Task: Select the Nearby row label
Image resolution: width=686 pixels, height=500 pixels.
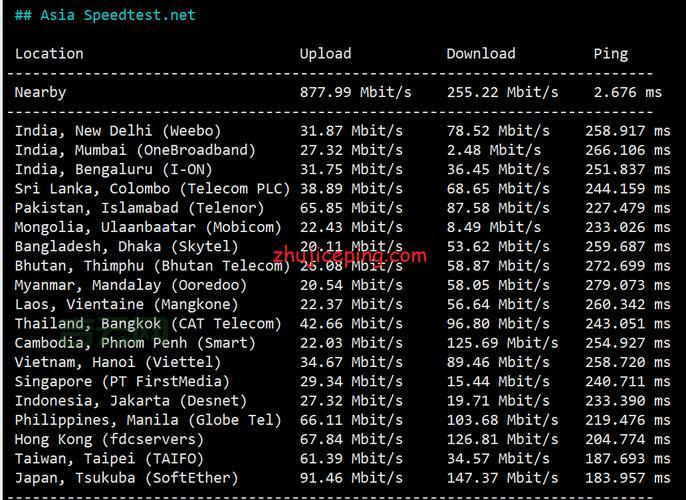Action: point(41,92)
